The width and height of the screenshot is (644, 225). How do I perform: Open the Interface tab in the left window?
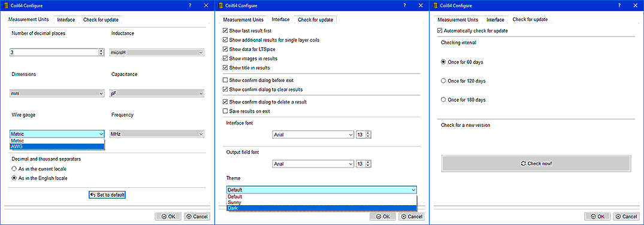coord(66,20)
